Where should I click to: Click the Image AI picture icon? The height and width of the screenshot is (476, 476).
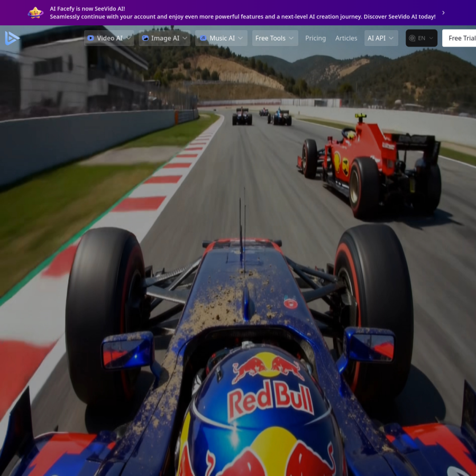145,38
